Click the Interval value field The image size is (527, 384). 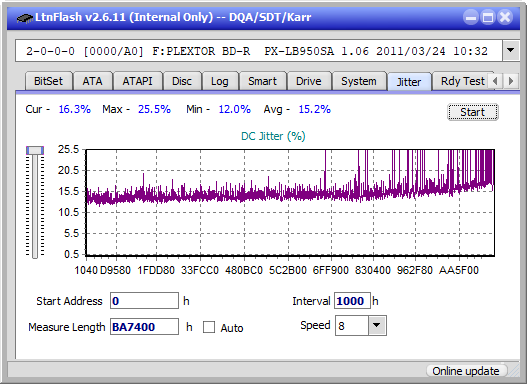352,301
